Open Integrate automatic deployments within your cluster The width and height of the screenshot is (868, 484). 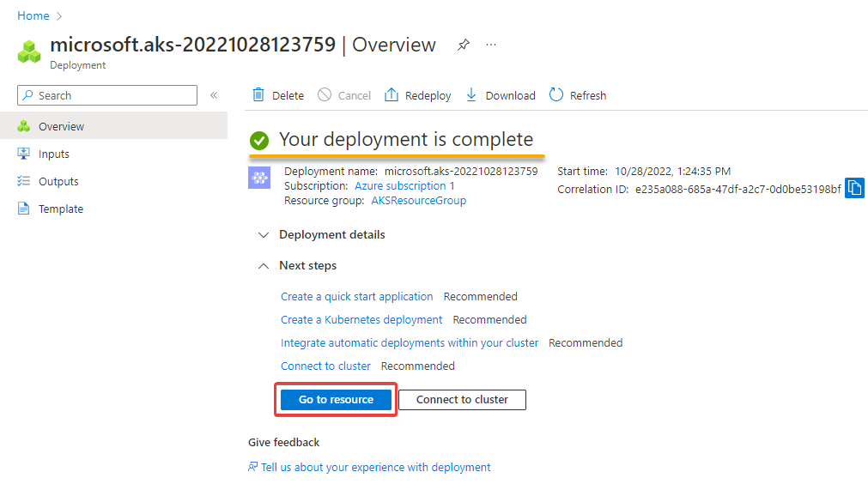pos(409,343)
